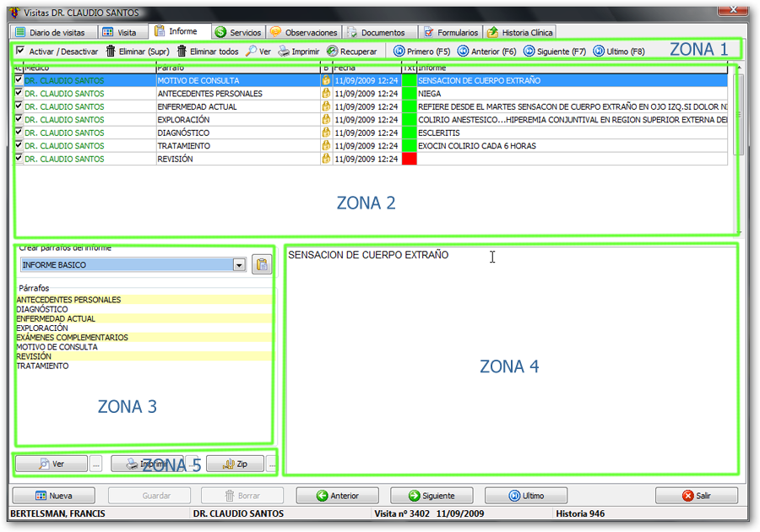Click the red status cell in REVISIÓN row

coord(410,159)
